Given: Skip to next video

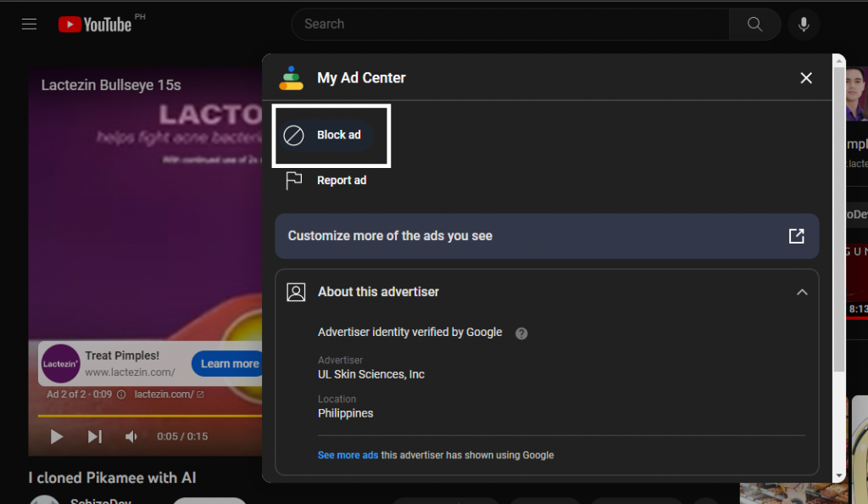Looking at the screenshot, I should [95, 436].
